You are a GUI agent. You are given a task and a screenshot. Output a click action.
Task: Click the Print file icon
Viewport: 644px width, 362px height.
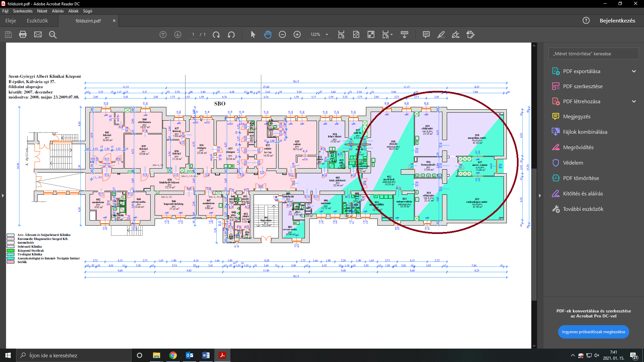[x=23, y=35]
